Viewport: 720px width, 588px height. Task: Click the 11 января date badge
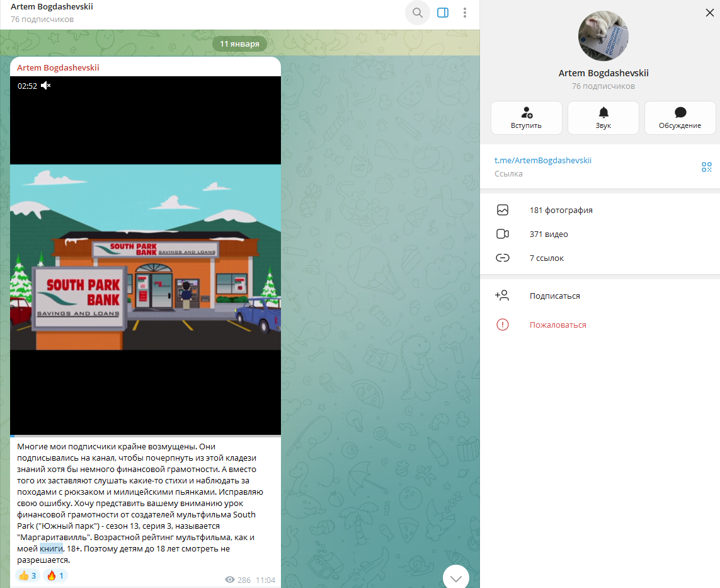coord(240,43)
